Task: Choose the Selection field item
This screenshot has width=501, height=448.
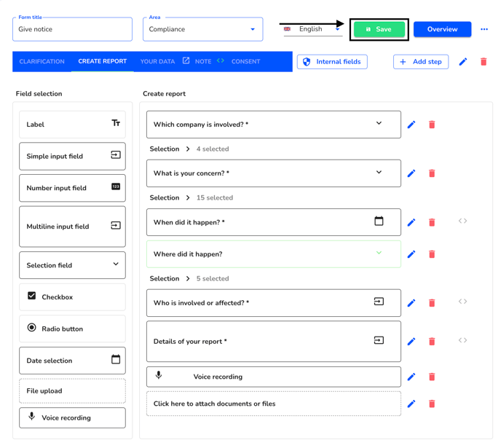Action: tap(73, 265)
